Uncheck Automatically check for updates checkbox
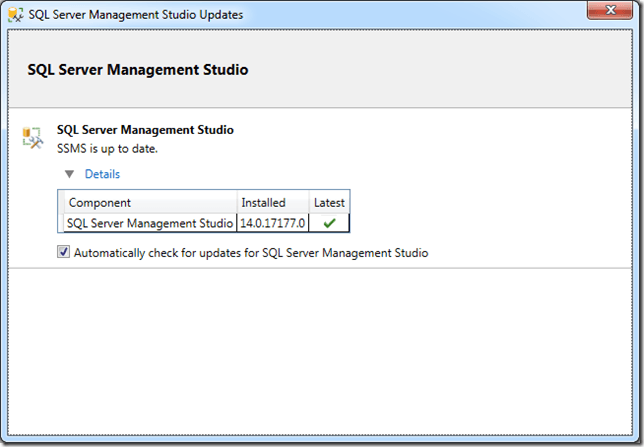Viewport: 644px width, 447px height. point(63,252)
